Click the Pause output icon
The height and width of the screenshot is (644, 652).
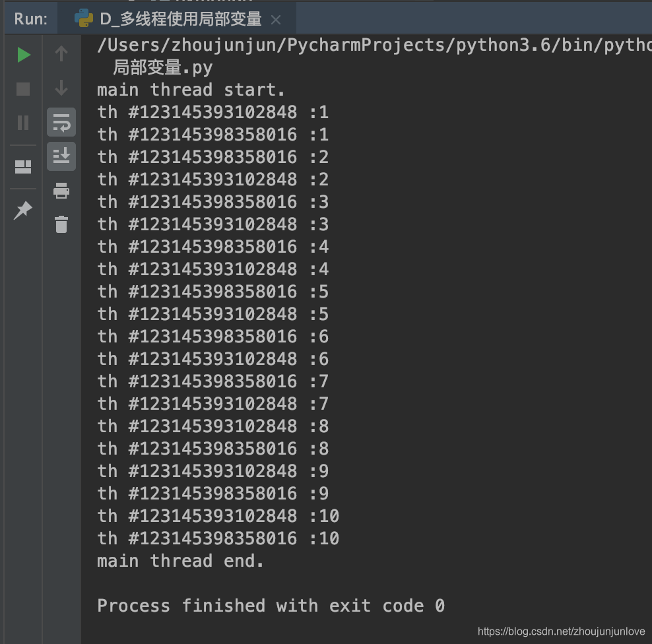[23, 123]
